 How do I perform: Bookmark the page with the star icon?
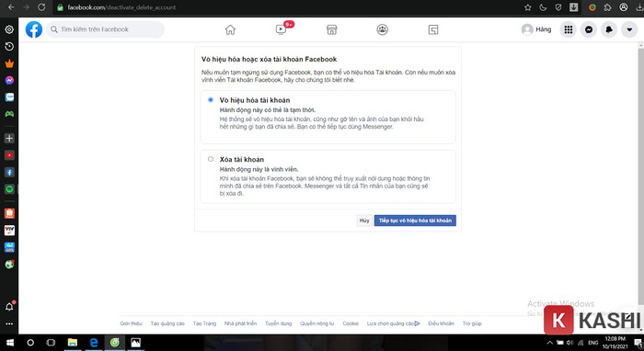[528, 7]
